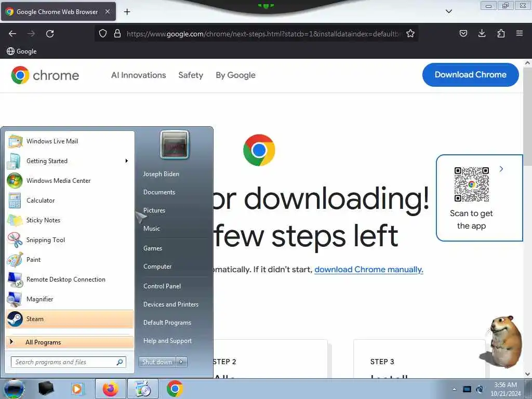Click the network tray icon

(x=467, y=389)
